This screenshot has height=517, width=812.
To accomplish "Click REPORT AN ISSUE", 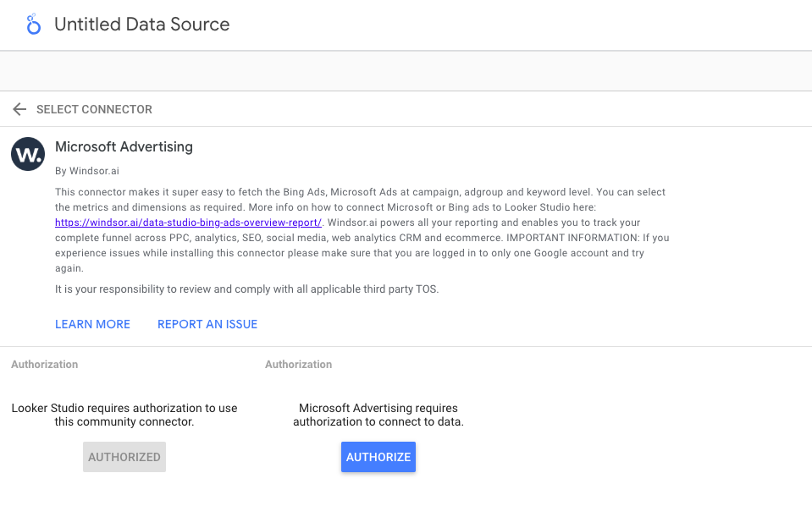I will pos(207,324).
